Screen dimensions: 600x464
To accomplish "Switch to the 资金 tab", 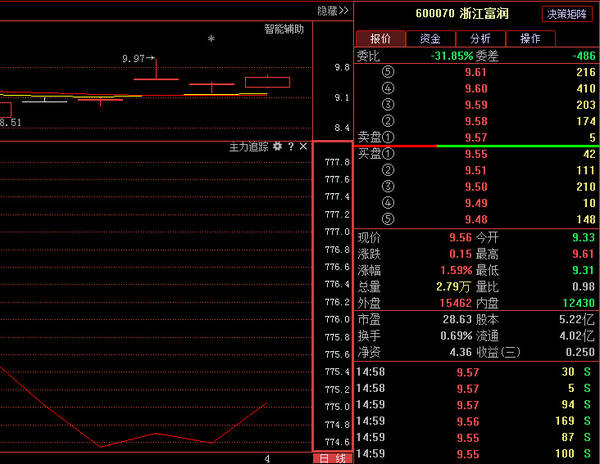I will tap(431, 38).
